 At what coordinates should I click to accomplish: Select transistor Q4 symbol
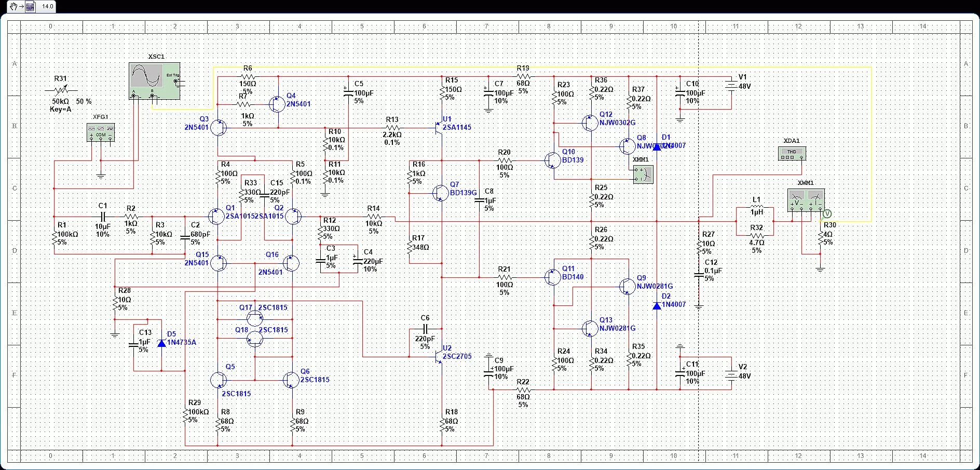point(277,104)
